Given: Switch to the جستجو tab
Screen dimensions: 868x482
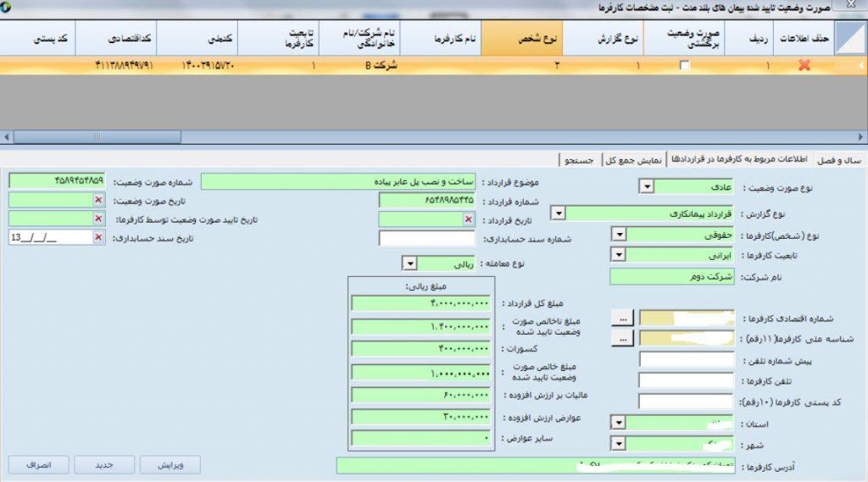Looking at the screenshot, I should click(580, 159).
